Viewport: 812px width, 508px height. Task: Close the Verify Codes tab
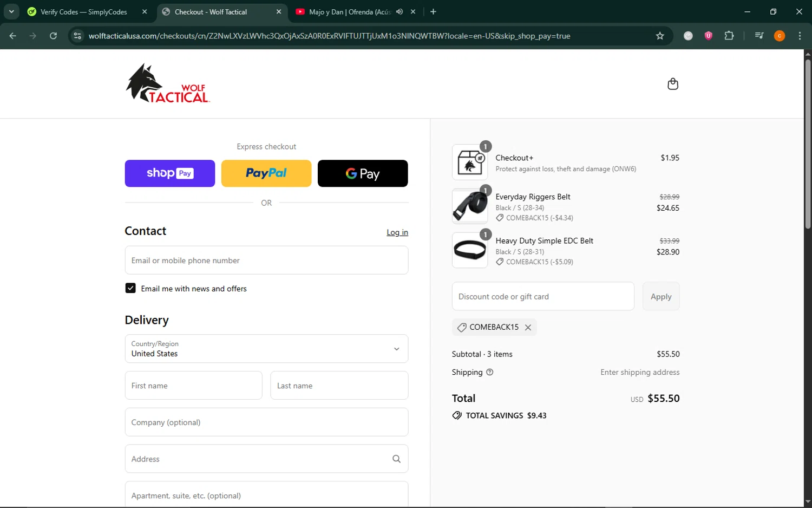(145, 11)
